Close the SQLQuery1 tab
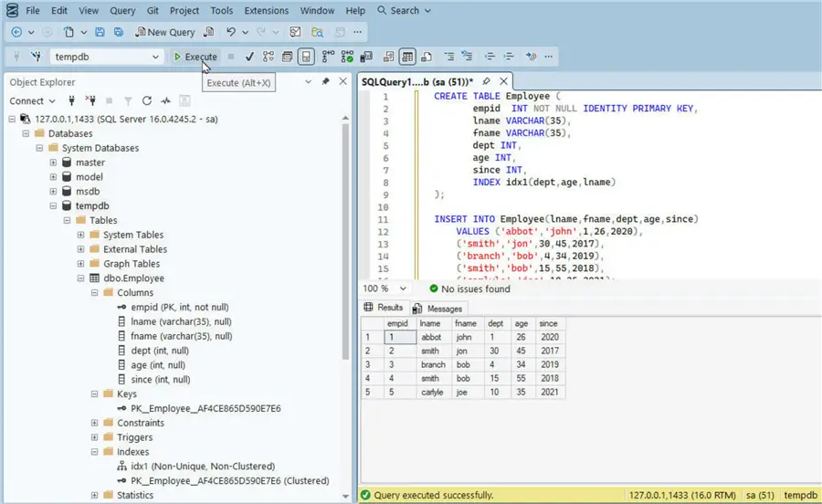This screenshot has width=822, height=504. pyautogui.click(x=504, y=81)
